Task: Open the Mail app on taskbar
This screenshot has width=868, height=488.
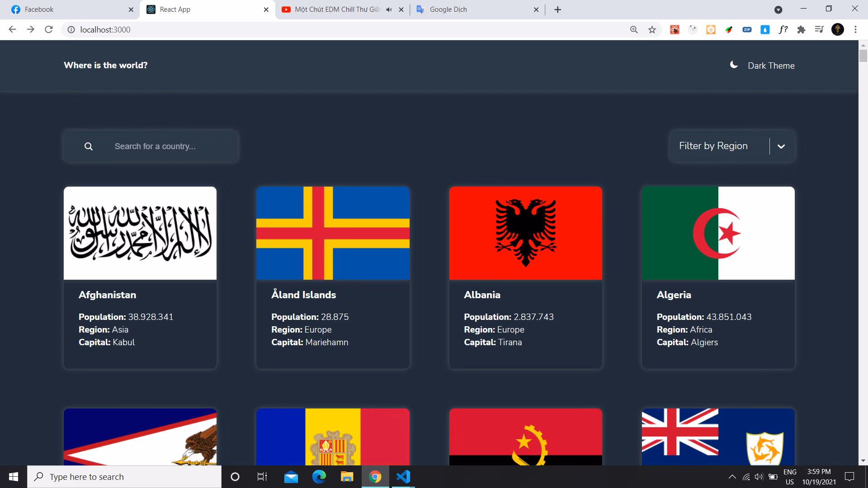Action: tap(291, 477)
